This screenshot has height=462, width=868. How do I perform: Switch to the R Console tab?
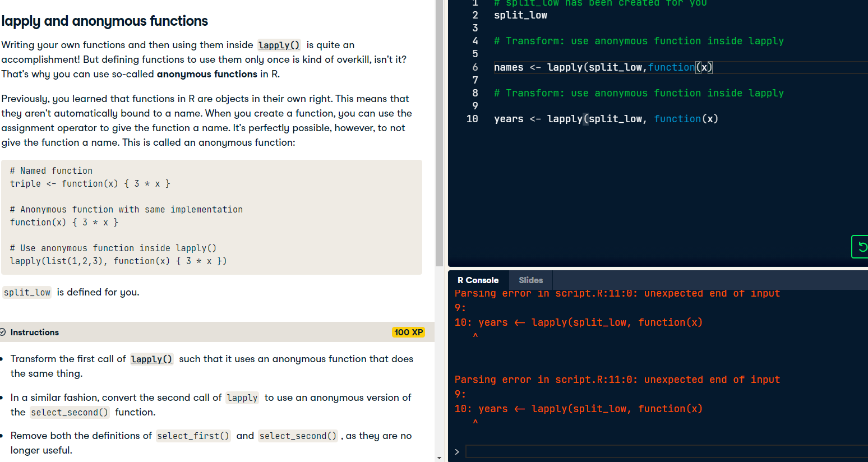478,280
